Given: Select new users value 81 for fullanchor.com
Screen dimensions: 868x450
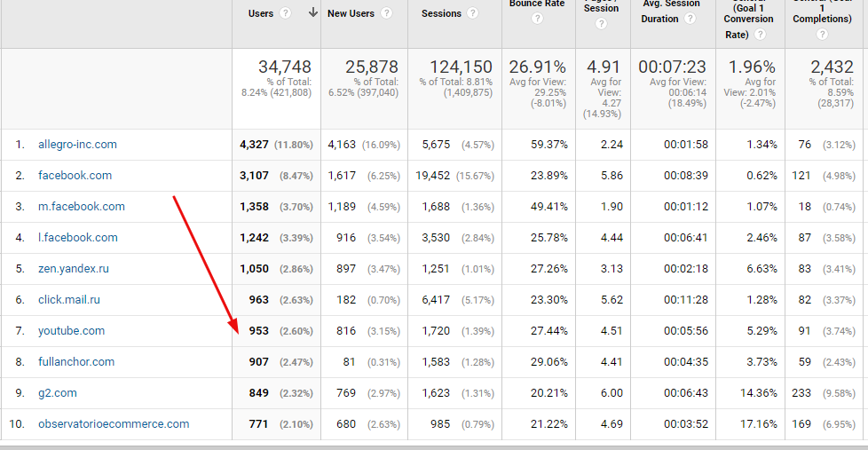Looking at the screenshot, I should click(x=350, y=361).
